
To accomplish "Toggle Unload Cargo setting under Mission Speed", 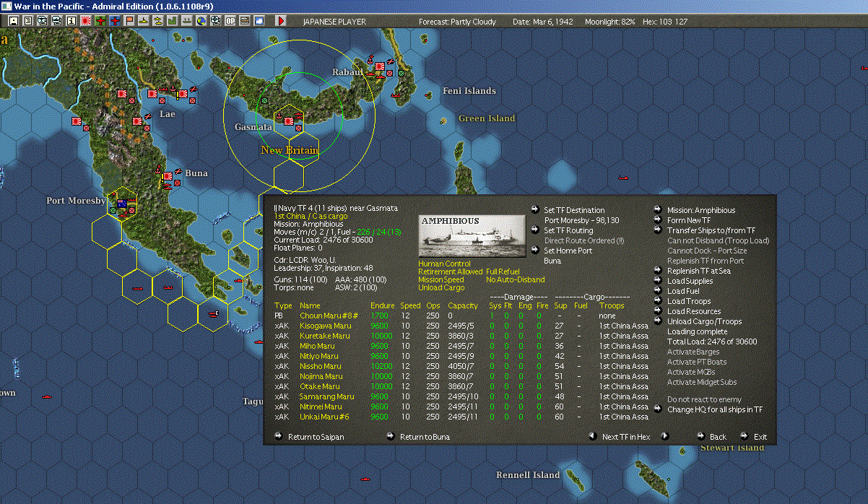I will pyautogui.click(x=441, y=287).
